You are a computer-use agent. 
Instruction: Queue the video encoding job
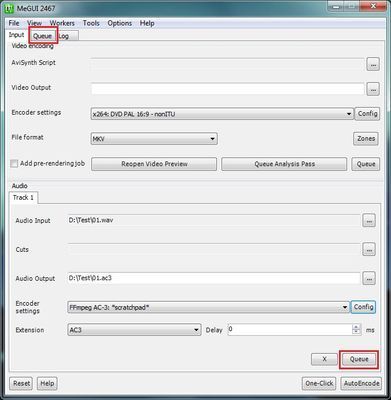click(x=366, y=164)
